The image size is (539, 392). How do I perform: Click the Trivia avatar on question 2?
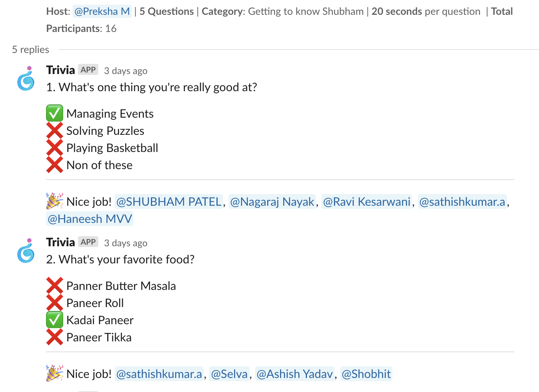coord(26,251)
